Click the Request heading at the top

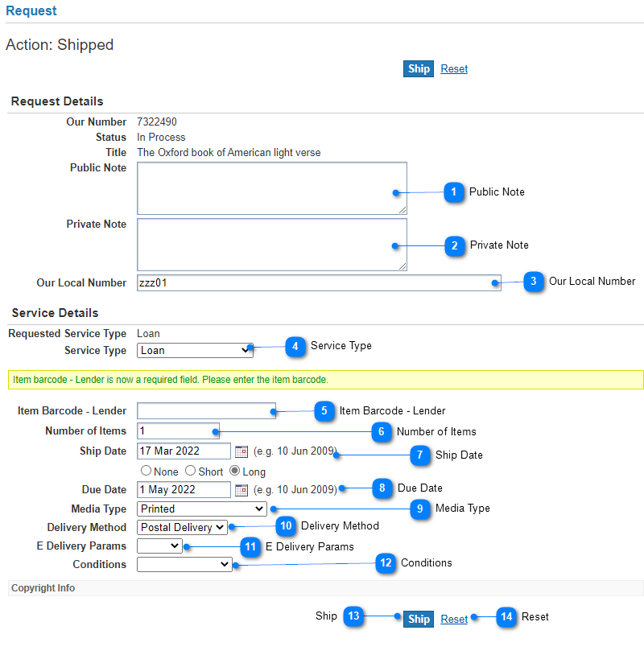pos(31,10)
